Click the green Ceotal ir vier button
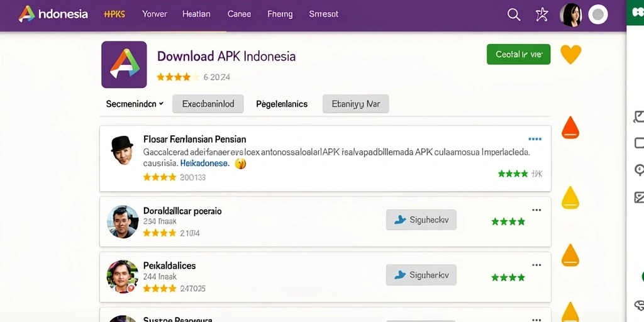This screenshot has height=322, width=644. [x=518, y=54]
